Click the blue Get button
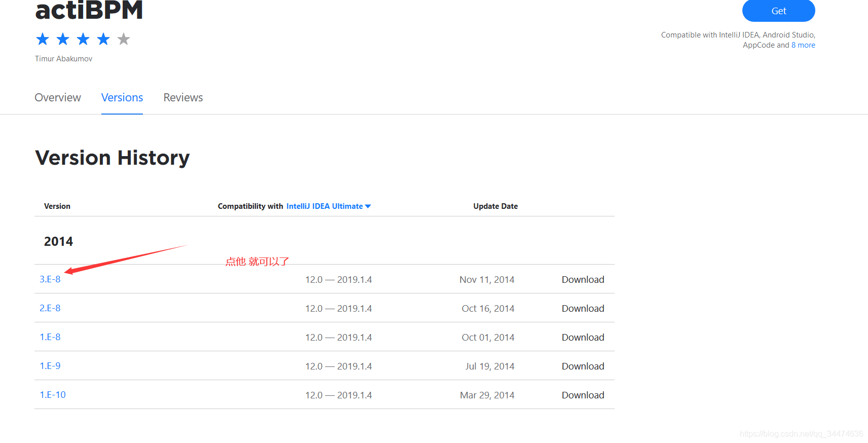Image resolution: width=868 pixels, height=443 pixels. pyautogui.click(x=778, y=11)
